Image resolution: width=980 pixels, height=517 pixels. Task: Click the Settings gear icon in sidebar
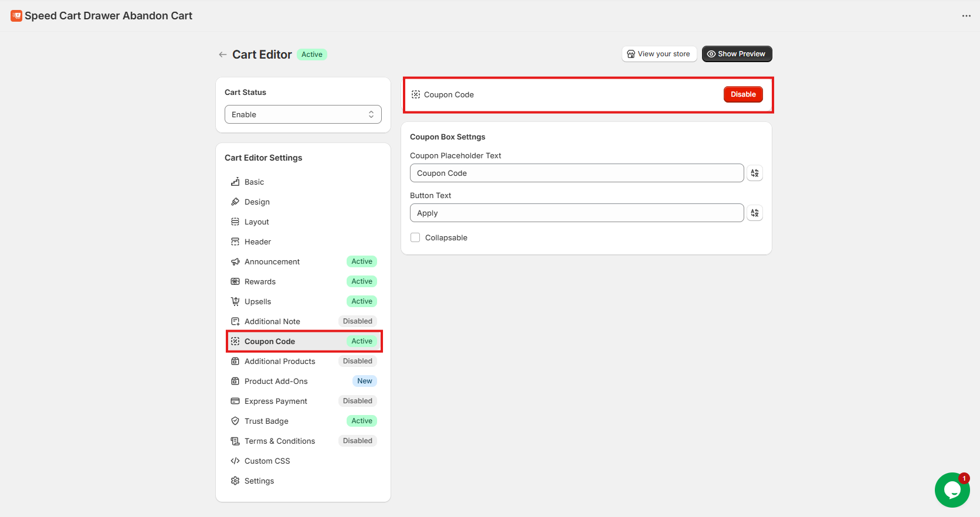pyautogui.click(x=235, y=481)
